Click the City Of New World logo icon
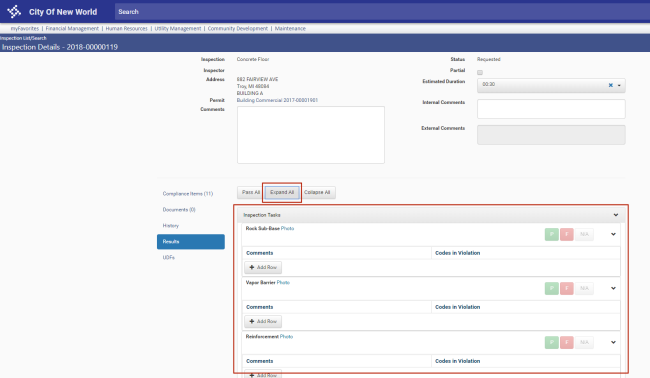The width and height of the screenshot is (650, 378). click(14, 12)
